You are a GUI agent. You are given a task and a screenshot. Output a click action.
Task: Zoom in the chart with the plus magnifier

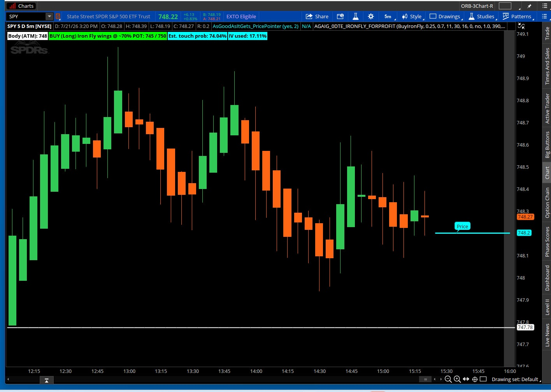(x=457, y=379)
